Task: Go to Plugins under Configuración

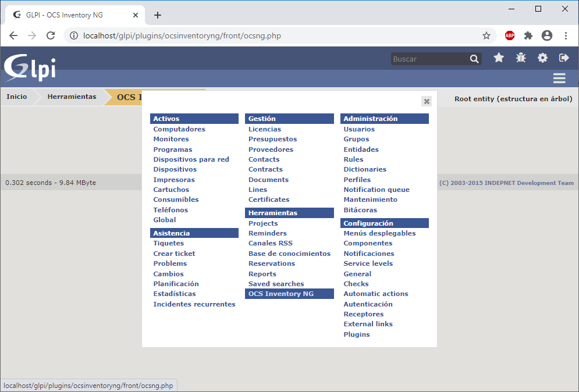Action: pyautogui.click(x=356, y=334)
